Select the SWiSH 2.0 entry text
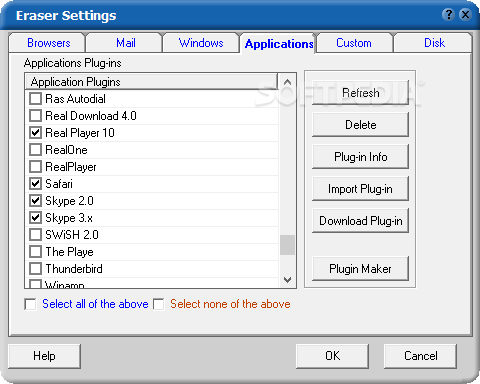The height and width of the screenshot is (384, 480). (x=72, y=235)
